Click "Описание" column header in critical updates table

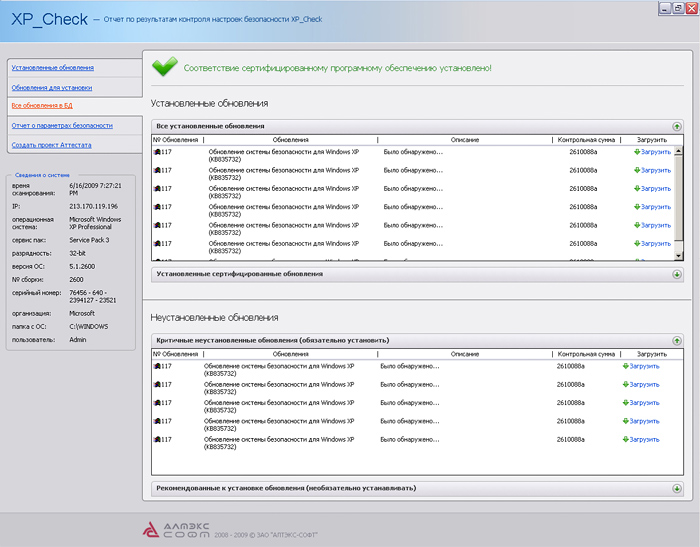(465, 354)
